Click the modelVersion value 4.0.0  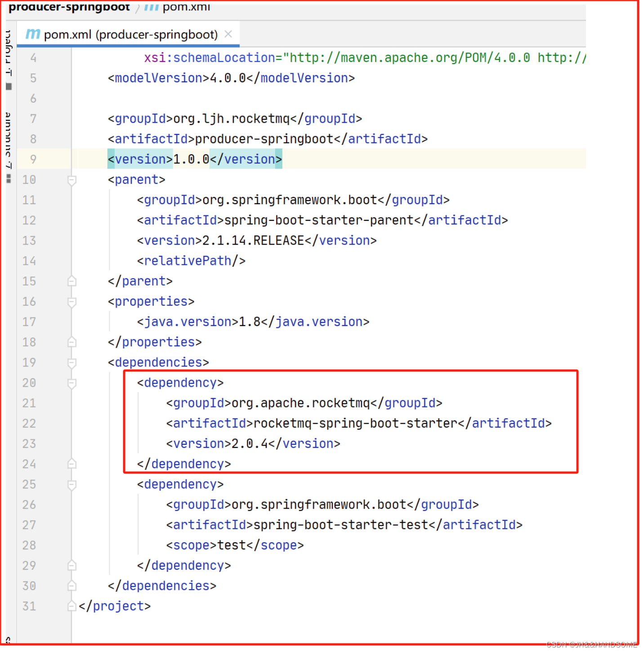228,78
